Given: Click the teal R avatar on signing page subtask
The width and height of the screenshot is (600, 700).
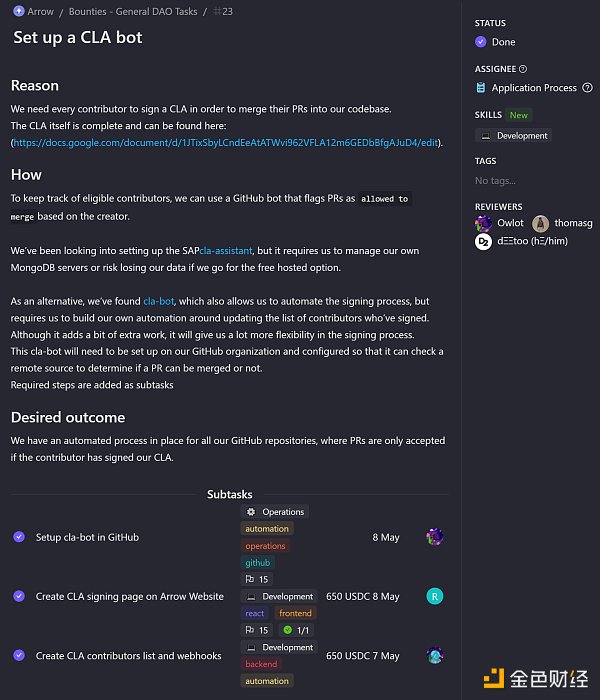Looking at the screenshot, I should (434, 596).
